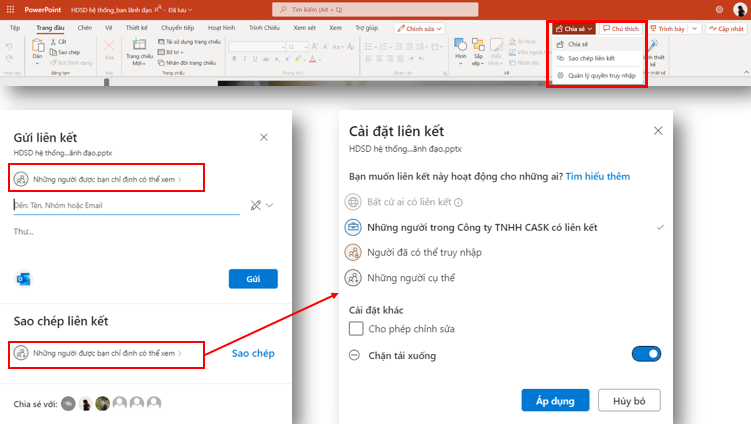Turn off Chặn tải xuống switch
The image size is (751, 424).
[x=646, y=354]
